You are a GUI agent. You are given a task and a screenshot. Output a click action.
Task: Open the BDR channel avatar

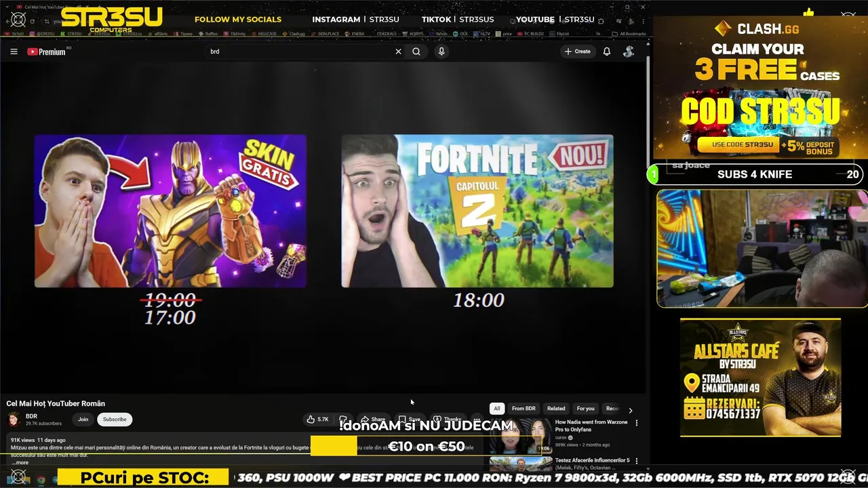(x=14, y=420)
